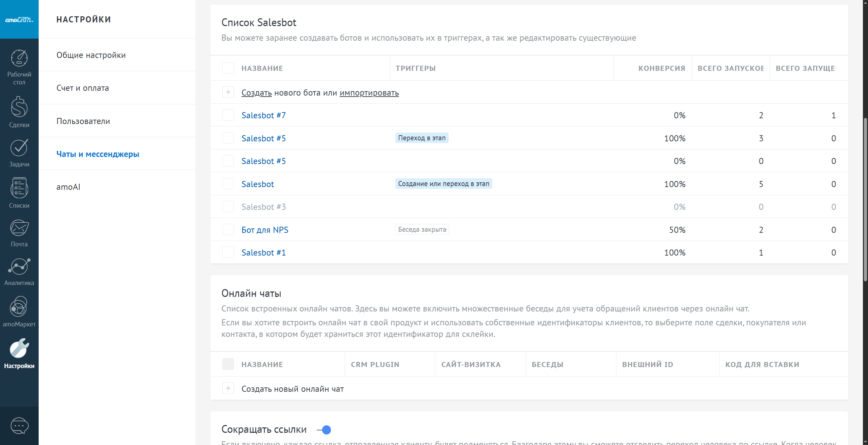Check the Salesbot #7 row checkbox

[x=228, y=115]
